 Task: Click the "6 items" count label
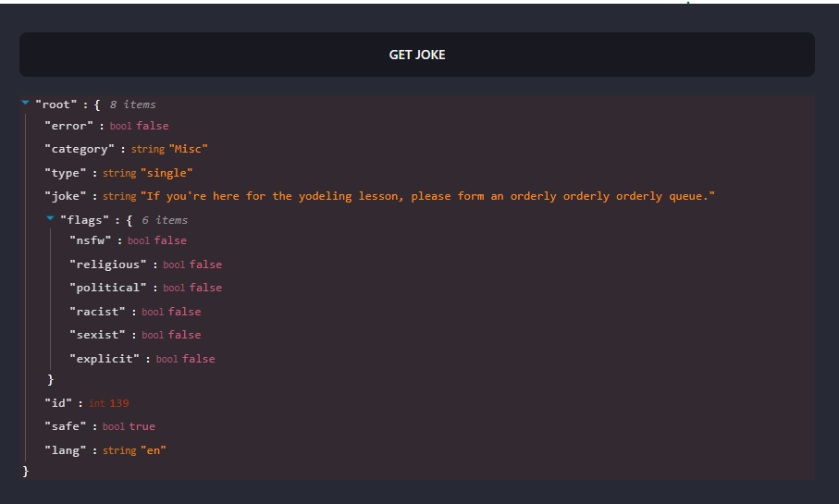click(x=165, y=220)
